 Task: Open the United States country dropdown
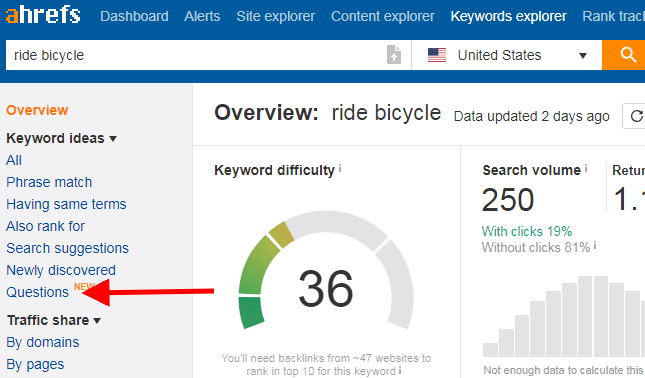(x=507, y=55)
